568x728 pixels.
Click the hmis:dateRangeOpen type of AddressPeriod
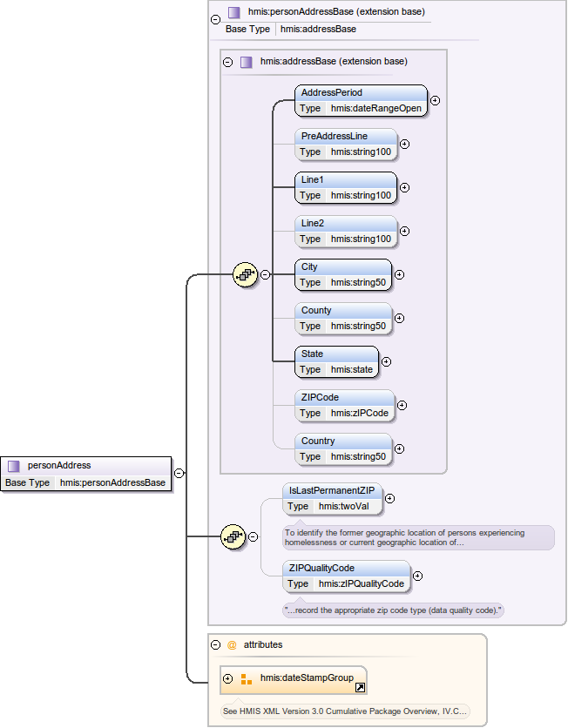375,109
